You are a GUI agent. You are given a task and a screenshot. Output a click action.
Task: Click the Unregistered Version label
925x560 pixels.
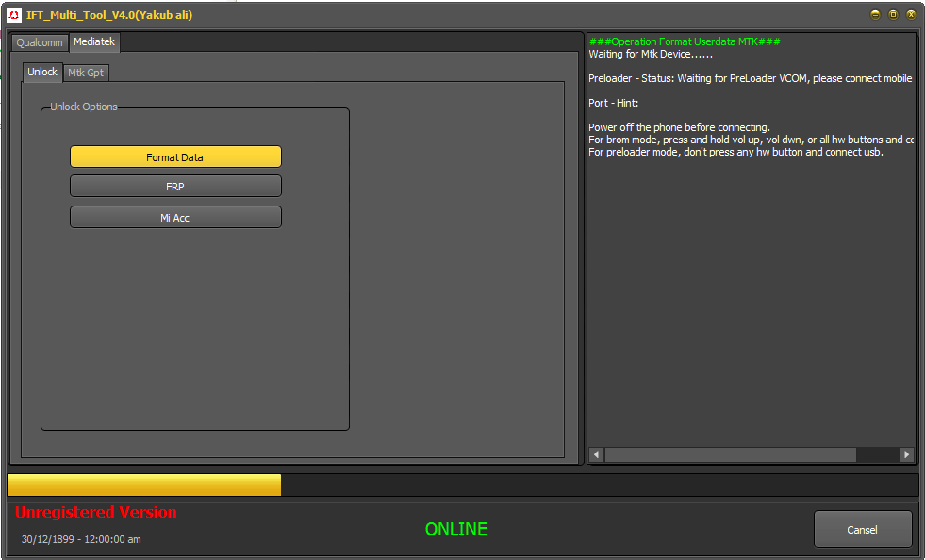(95, 513)
